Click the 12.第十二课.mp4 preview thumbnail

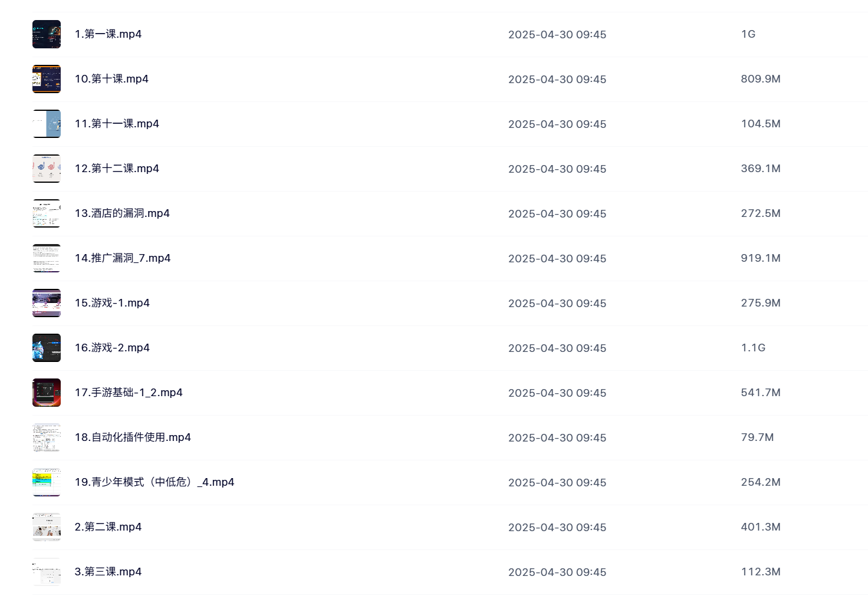[x=47, y=169]
